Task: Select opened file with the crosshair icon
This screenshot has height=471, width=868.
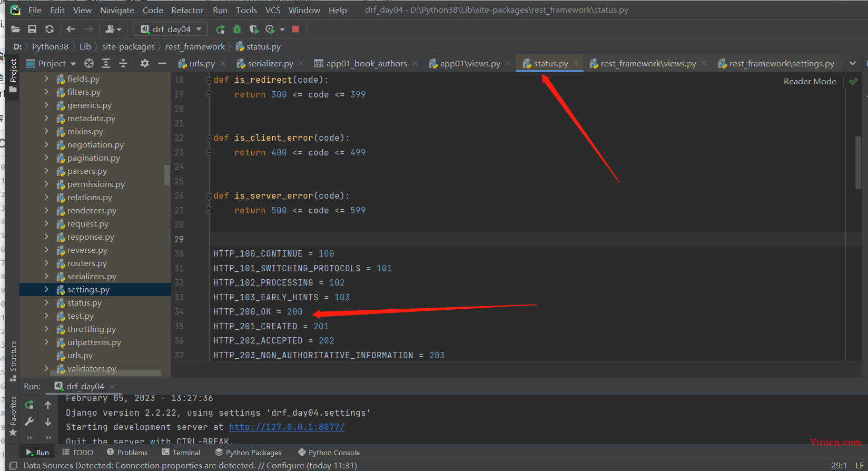Action: (x=89, y=63)
